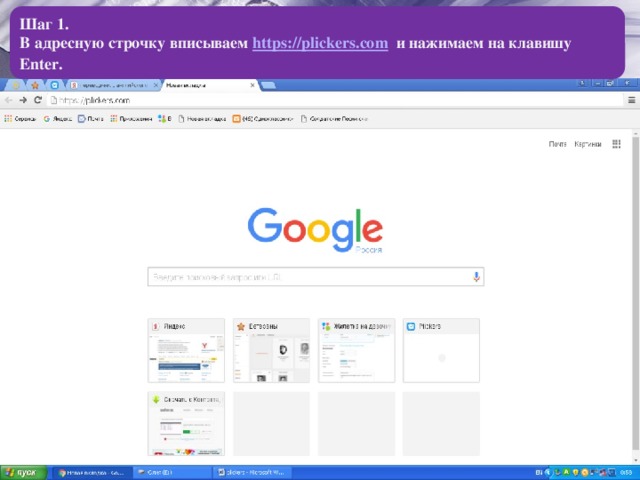Open the Ветераны most-visited thumbnail
The width and height of the screenshot is (640, 480).
pos(271,350)
